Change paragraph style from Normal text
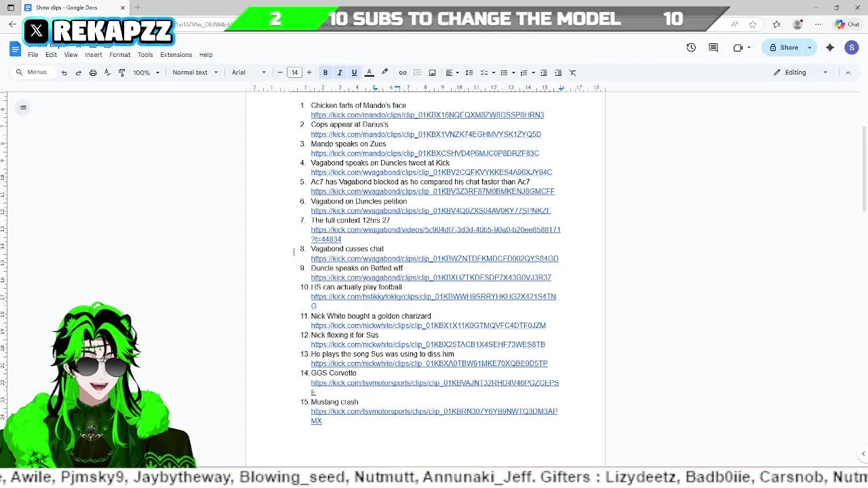This screenshot has height=488, width=868. pyautogui.click(x=195, y=73)
